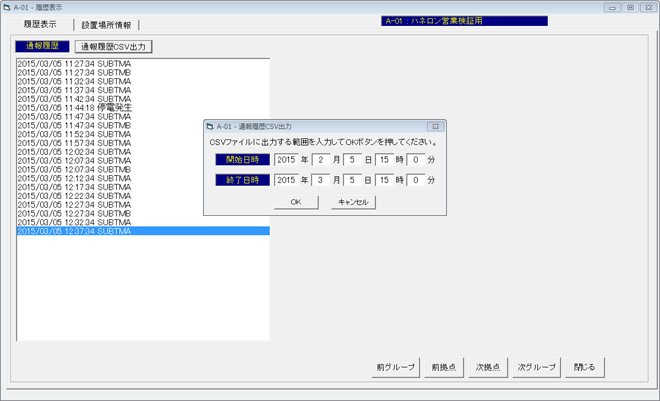Click the 通報履歴CSV出力 button
Image resolution: width=660 pixels, height=401 pixels.
[113, 46]
